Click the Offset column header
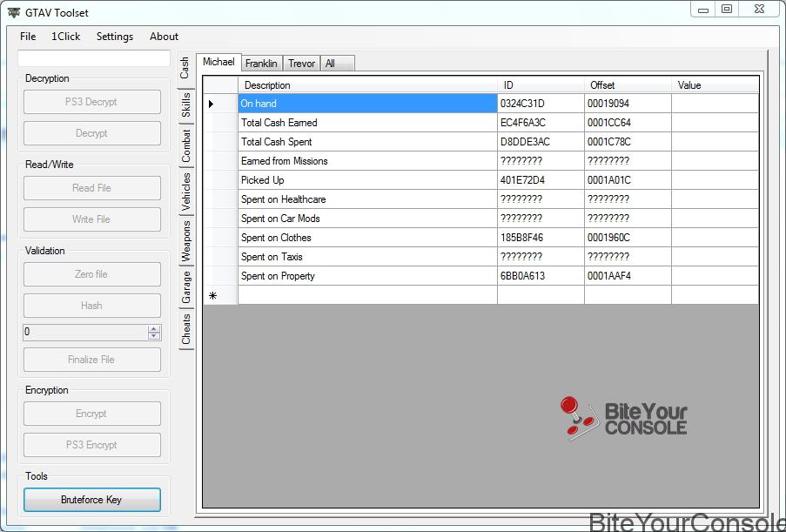 (x=628, y=85)
